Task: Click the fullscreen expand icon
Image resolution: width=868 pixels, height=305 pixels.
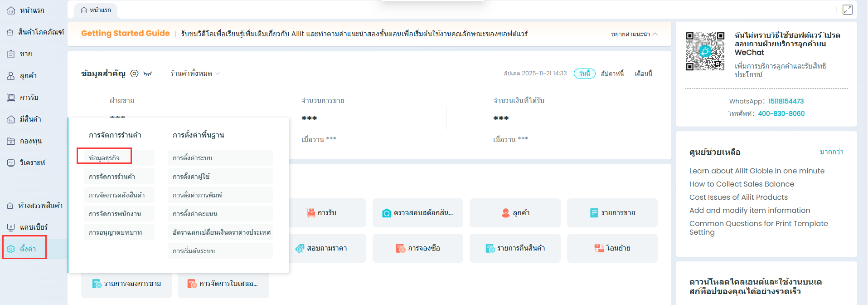Action: (847, 10)
